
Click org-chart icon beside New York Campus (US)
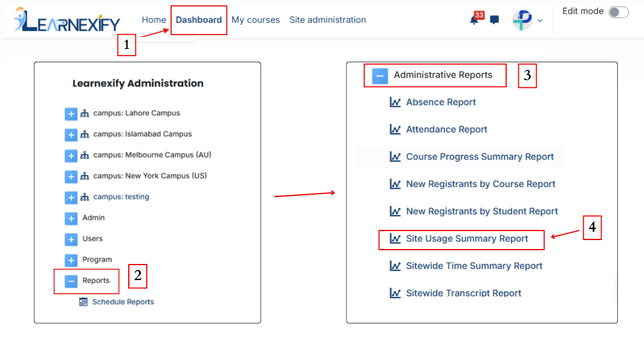tap(85, 176)
